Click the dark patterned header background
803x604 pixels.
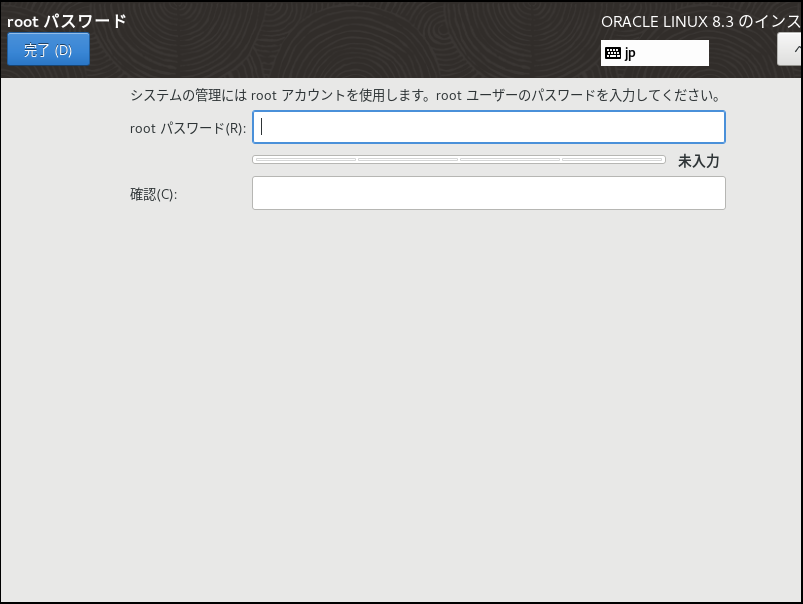[350, 40]
